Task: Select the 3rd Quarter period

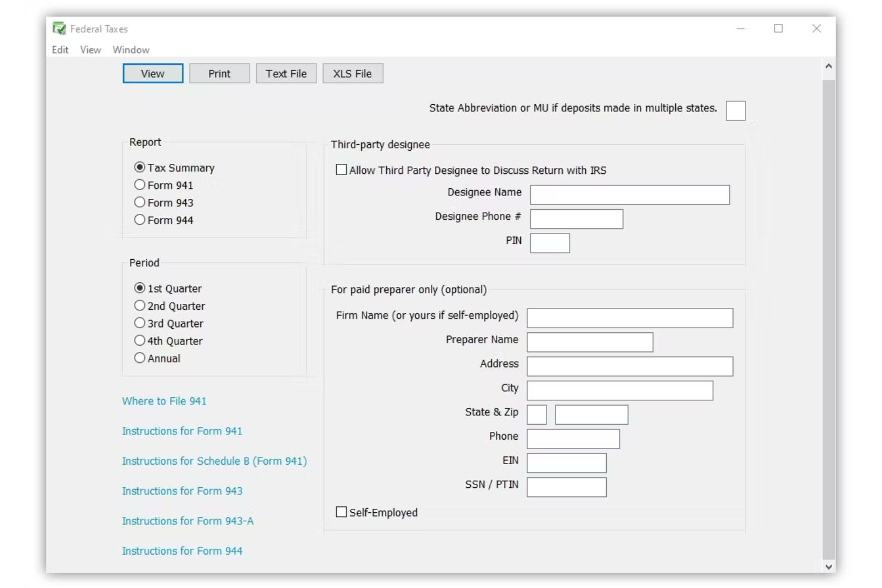Action: point(140,323)
